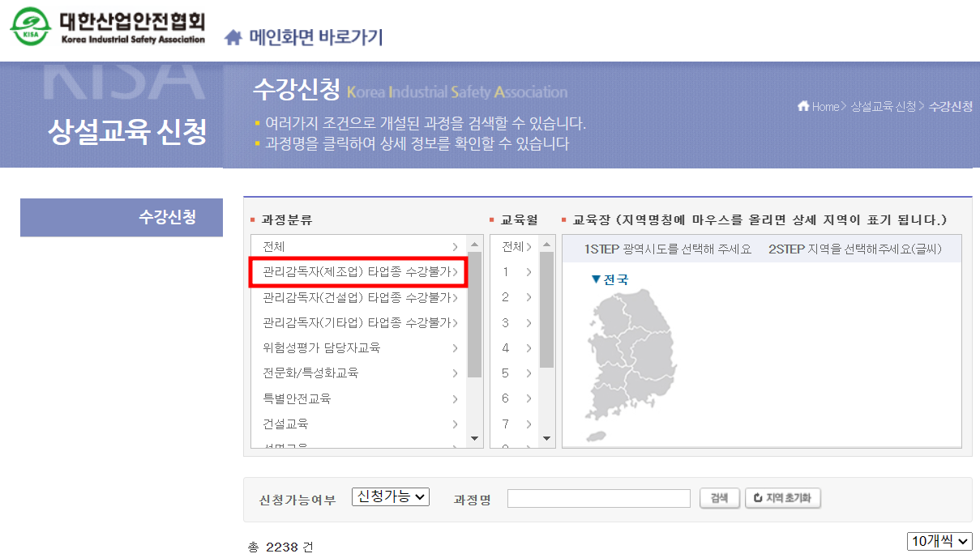
Task: Click the 검색 search button
Action: pos(720,497)
